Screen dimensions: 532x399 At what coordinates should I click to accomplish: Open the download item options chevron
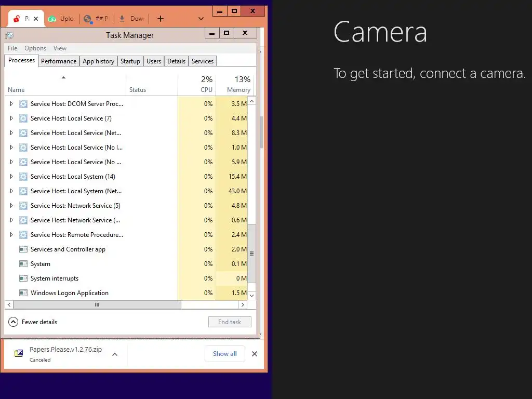click(115, 354)
